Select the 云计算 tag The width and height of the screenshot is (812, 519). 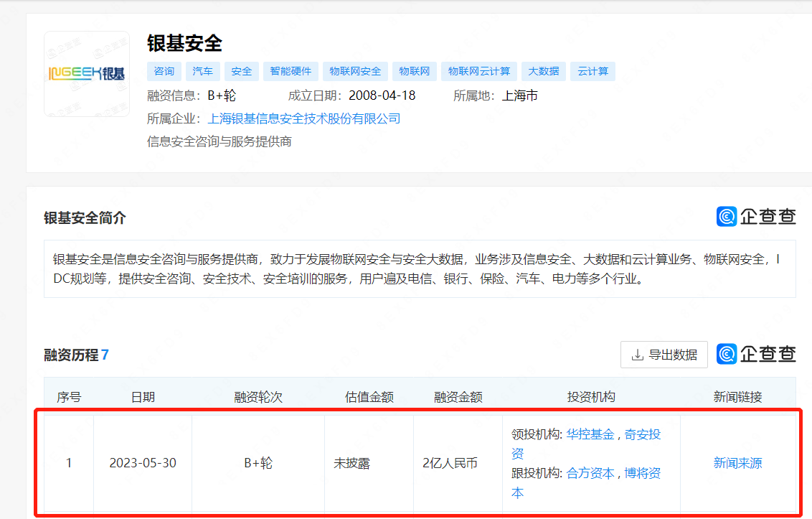[593, 72]
